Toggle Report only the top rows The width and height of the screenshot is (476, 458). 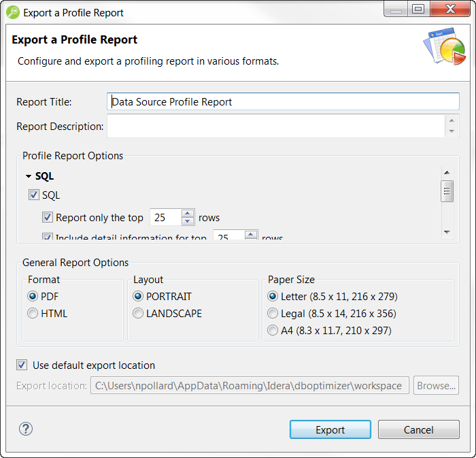[48, 218]
